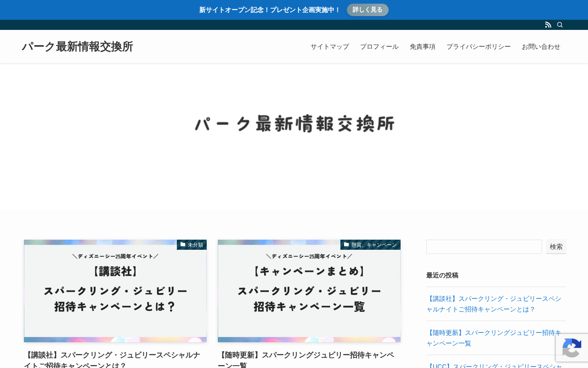Click the 未分類 folder category icon
Screen dimensions: 588x368
pos(183,245)
